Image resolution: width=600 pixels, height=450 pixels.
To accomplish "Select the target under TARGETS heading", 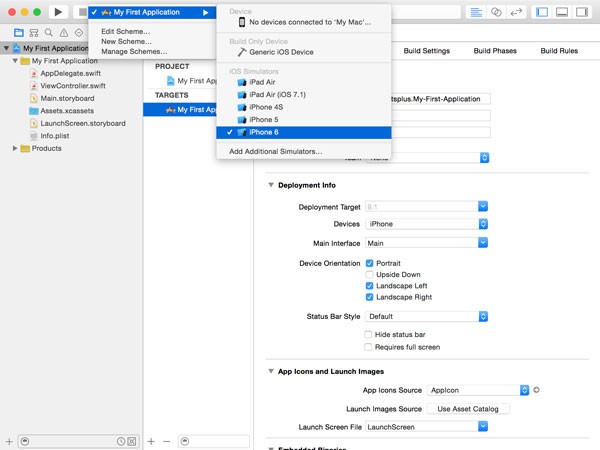I will tap(180, 110).
